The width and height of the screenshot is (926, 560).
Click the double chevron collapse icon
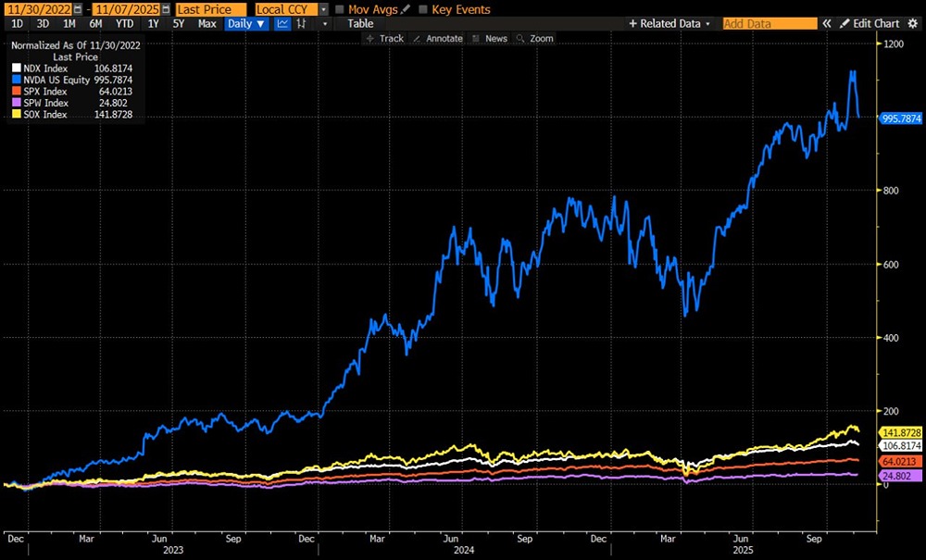tap(827, 23)
